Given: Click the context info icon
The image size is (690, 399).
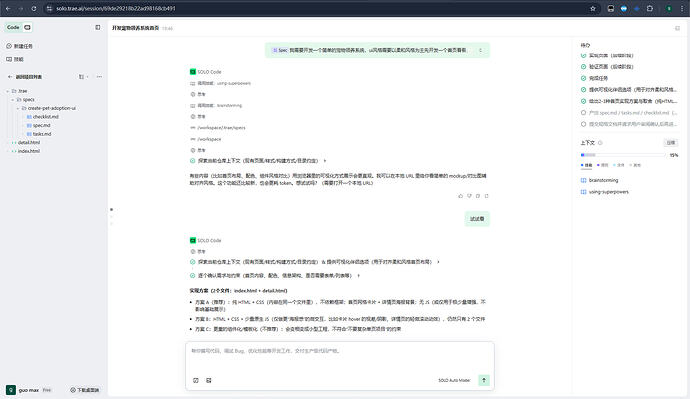Looking at the screenshot, I should [x=600, y=143].
